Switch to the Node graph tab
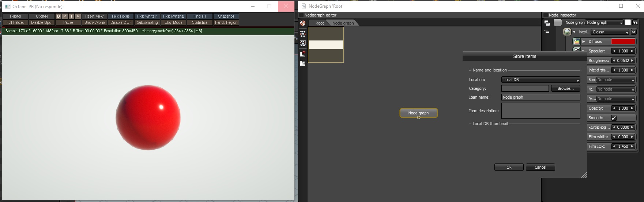This screenshot has width=644, height=202. click(343, 23)
